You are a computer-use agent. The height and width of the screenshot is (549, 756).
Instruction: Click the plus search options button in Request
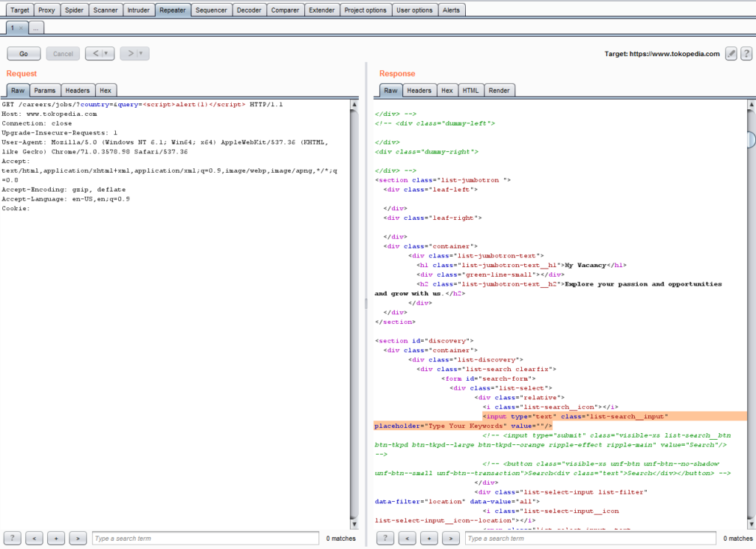coord(56,539)
